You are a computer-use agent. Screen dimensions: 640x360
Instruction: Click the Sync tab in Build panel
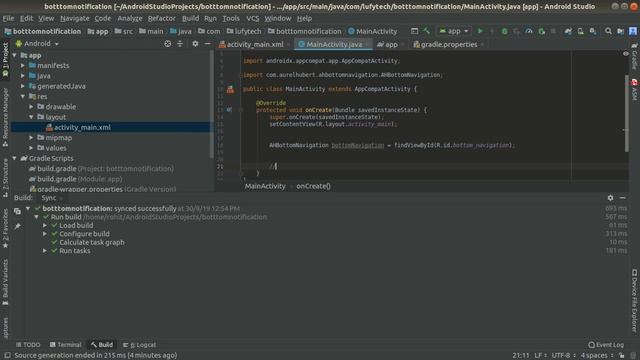[49, 198]
